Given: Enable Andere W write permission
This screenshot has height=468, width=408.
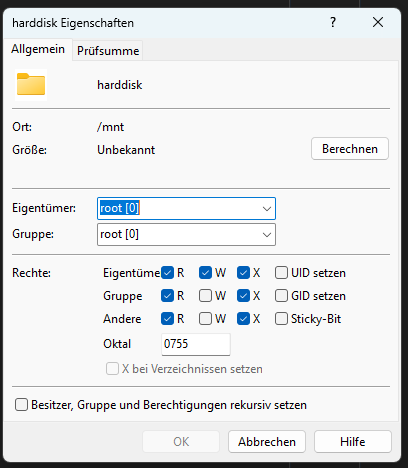Looking at the screenshot, I should tap(205, 319).
